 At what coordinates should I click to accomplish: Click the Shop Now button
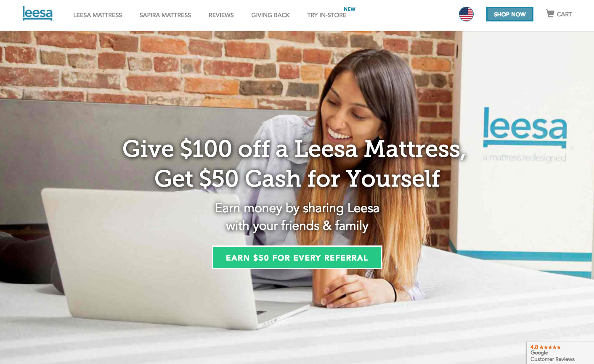point(510,14)
